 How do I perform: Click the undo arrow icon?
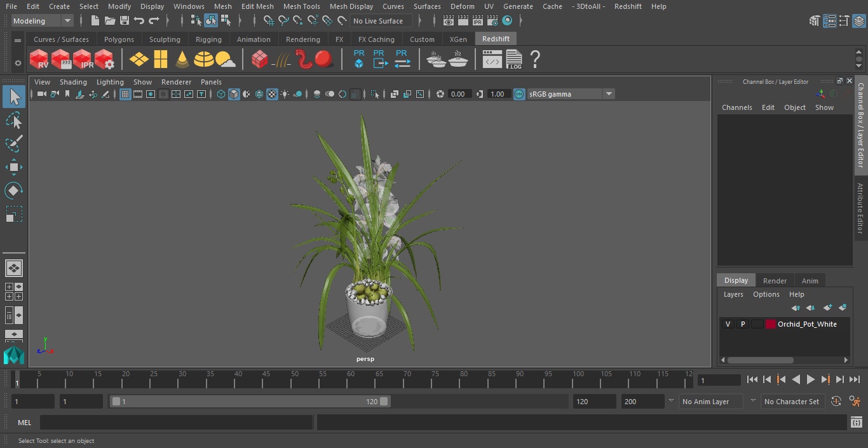[139, 21]
